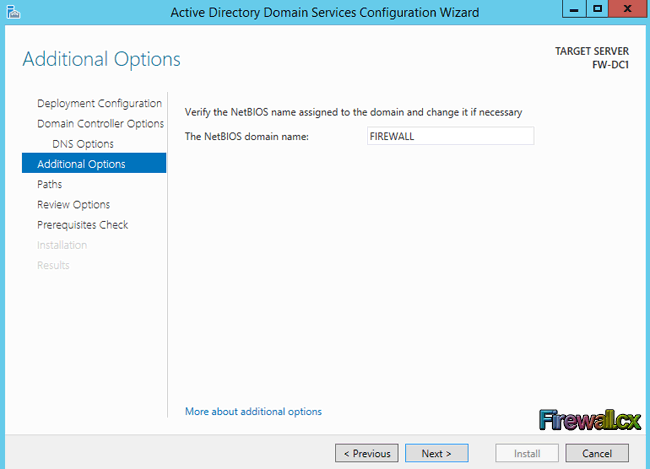650x469 pixels.
Task: Click the wizard app icon in title bar
Action: (x=13, y=12)
